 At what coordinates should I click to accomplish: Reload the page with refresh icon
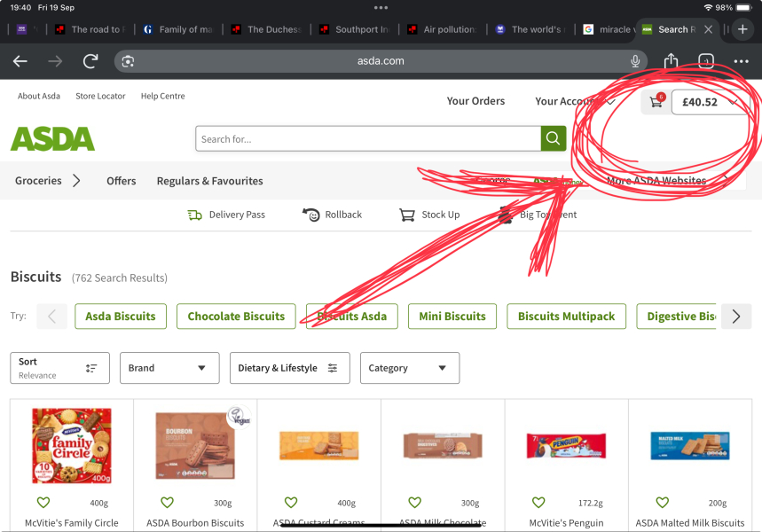click(x=90, y=61)
